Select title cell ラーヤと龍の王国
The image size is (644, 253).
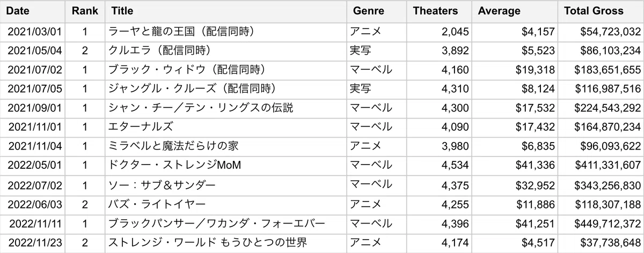(x=225, y=32)
